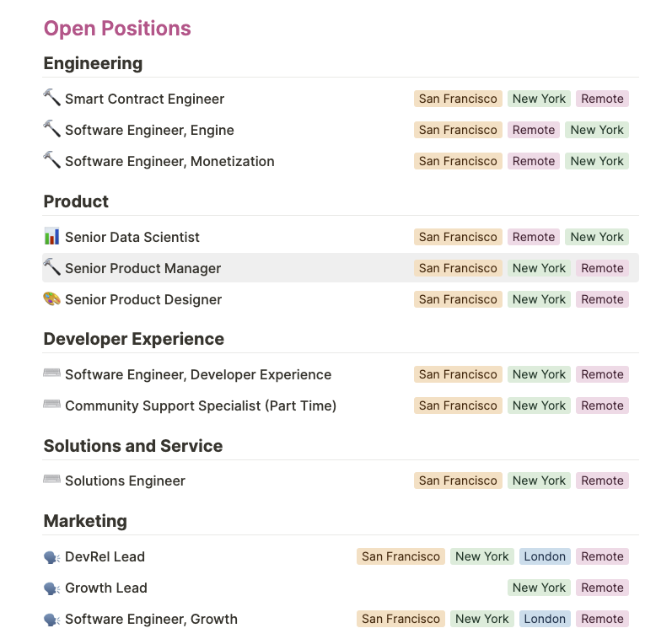Click hammer icon next to Software Engineer, Engine
This screenshot has height=639, width=672.
click(x=52, y=129)
